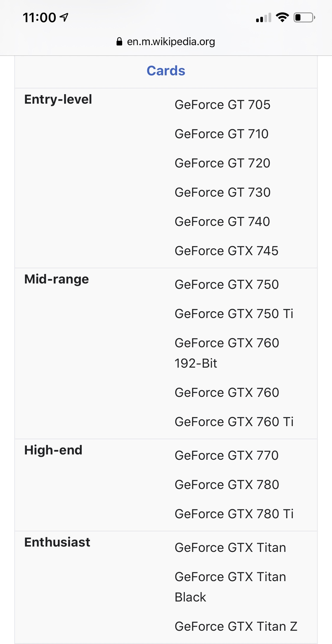This screenshot has width=332, height=644.
Task: Tap the cellular signal bars icon
Action: [x=264, y=18]
